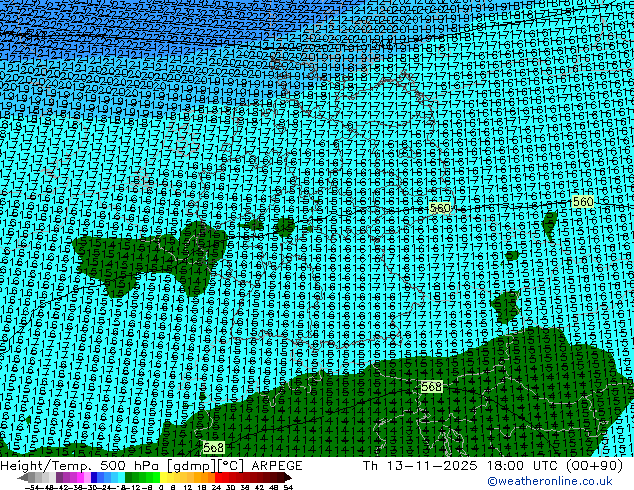The height and width of the screenshot is (490, 634).
Task: Click the bright red 24°C swatch in the color scale
Action: (x=219, y=477)
